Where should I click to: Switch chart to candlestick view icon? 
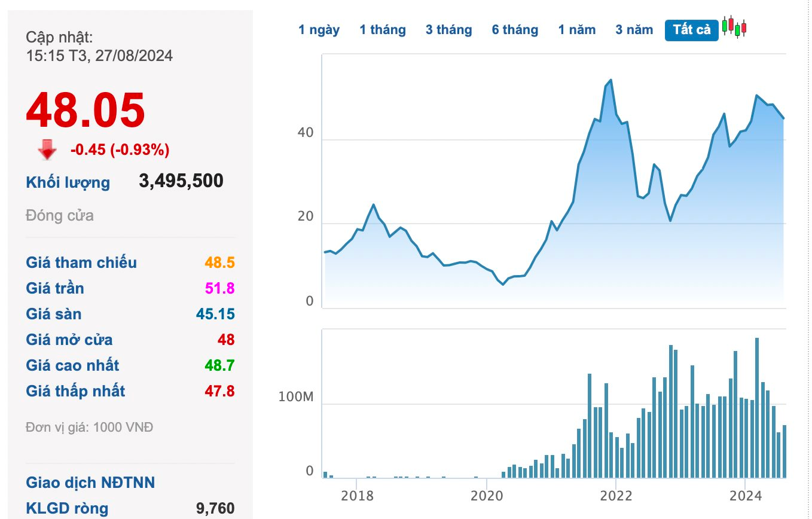point(734,27)
